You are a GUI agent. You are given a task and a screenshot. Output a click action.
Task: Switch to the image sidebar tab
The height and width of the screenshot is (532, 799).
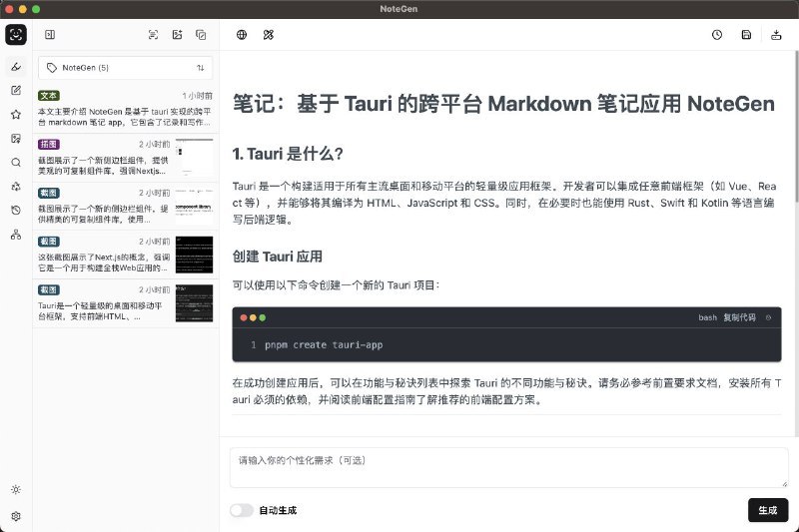(15, 139)
